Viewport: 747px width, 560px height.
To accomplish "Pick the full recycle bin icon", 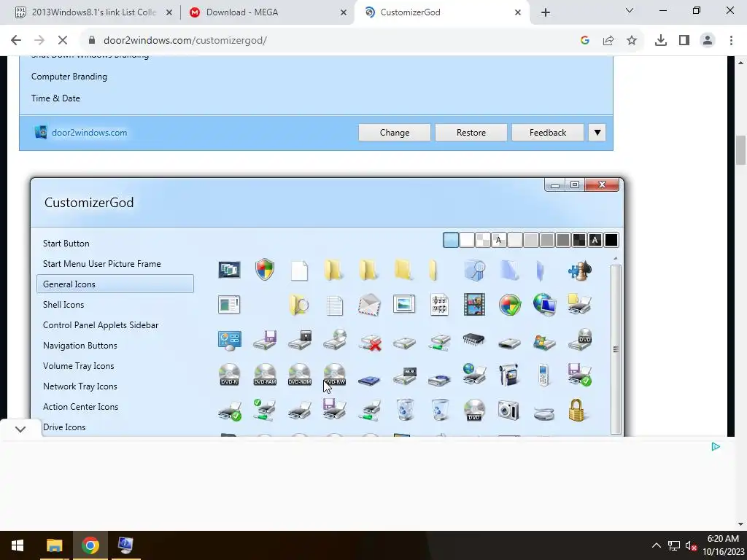I will (x=404, y=410).
